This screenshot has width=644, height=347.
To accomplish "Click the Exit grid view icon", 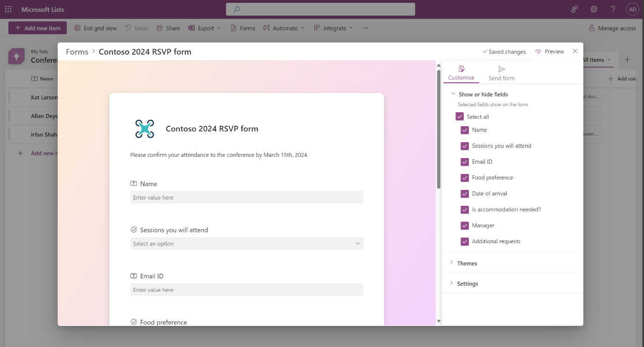I will coord(76,28).
